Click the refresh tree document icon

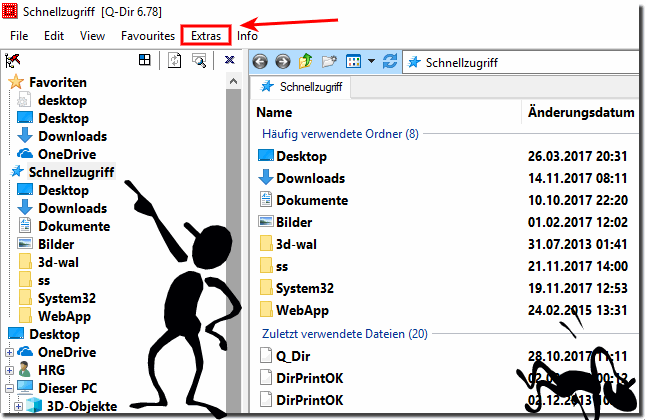click(175, 61)
